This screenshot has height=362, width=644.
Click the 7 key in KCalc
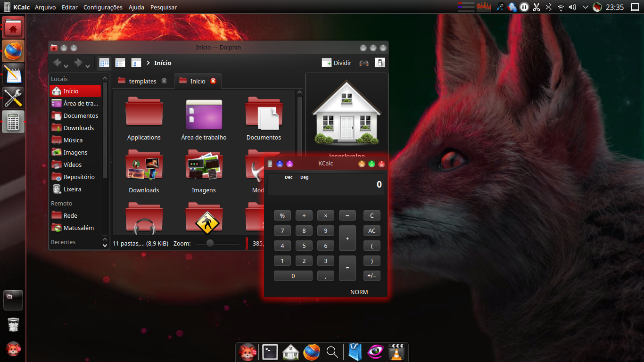(x=282, y=230)
